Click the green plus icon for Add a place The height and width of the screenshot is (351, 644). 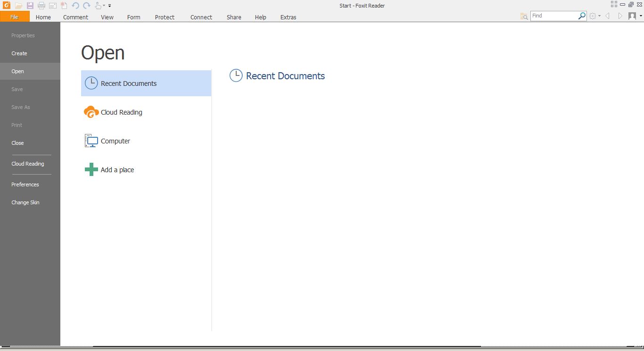point(91,170)
